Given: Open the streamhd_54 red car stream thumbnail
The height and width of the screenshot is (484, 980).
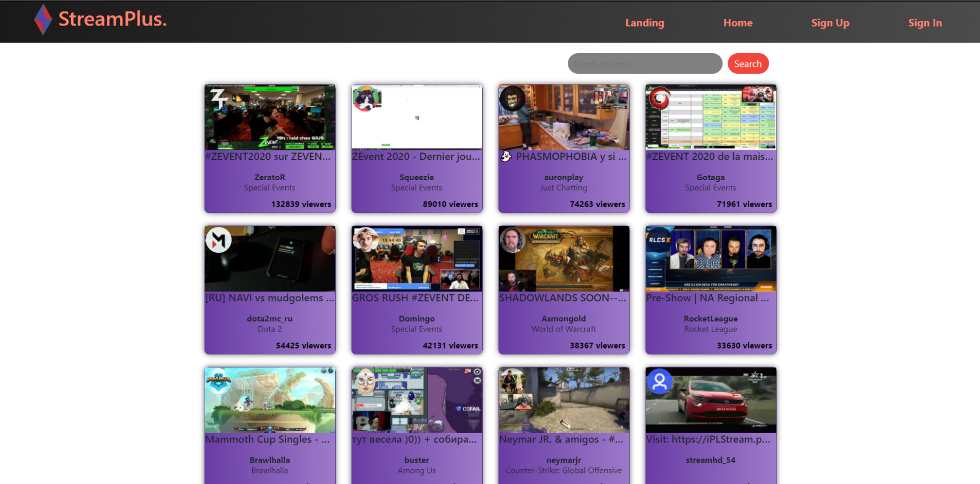Looking at the screenshot, I should tap(711, 400).
